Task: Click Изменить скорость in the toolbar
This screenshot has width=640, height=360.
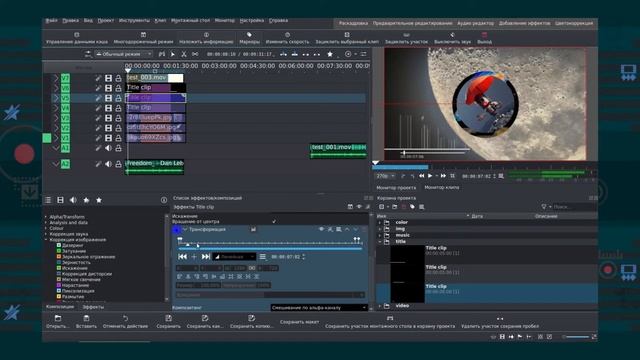Action: 287,38
